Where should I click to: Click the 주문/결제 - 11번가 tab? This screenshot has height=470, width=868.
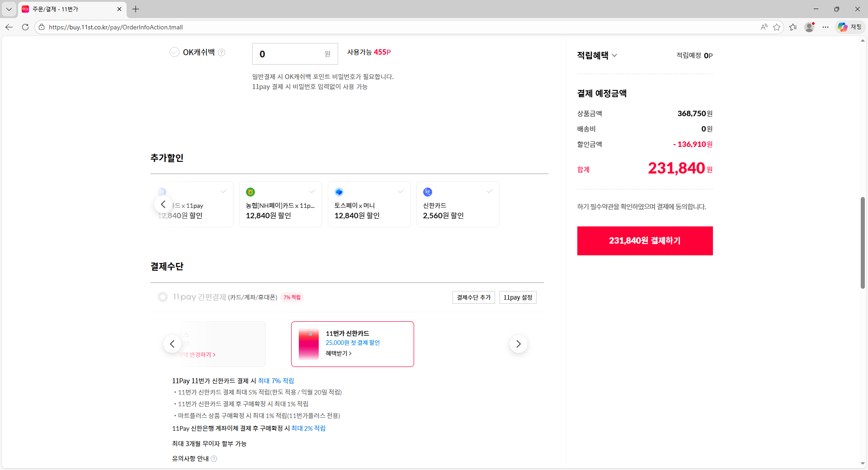[68, 9]
